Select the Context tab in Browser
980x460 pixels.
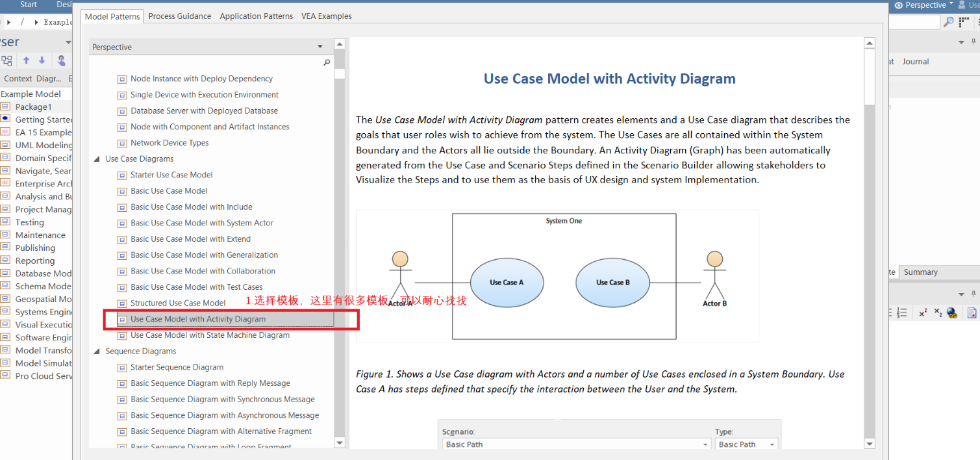click(18, 79)
